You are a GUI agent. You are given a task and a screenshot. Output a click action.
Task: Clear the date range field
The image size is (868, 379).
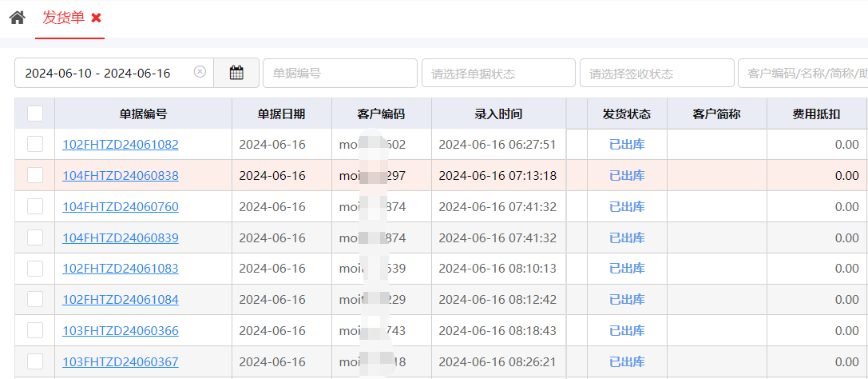200,72
